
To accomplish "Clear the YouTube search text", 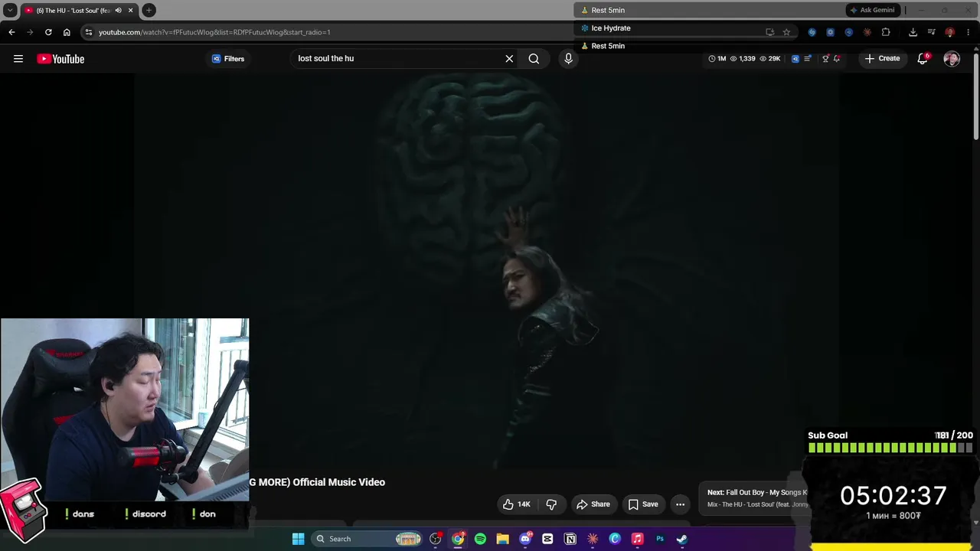I will [x=509, y=59].
